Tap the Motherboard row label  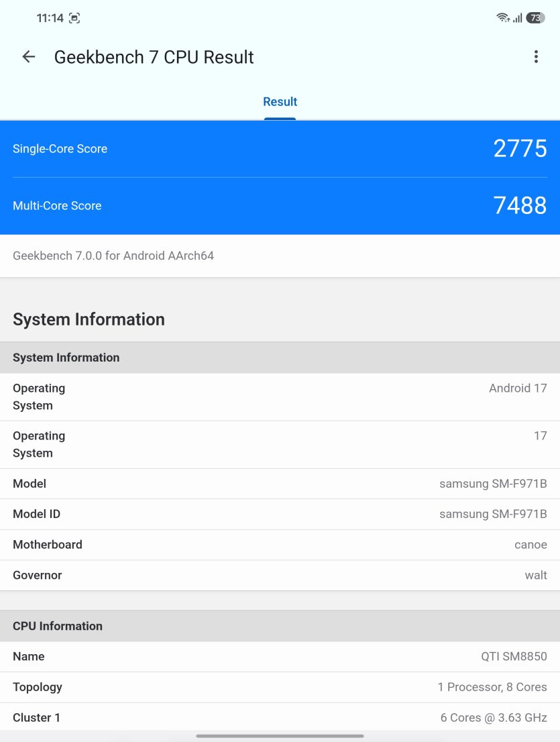[x=48, y=545]
